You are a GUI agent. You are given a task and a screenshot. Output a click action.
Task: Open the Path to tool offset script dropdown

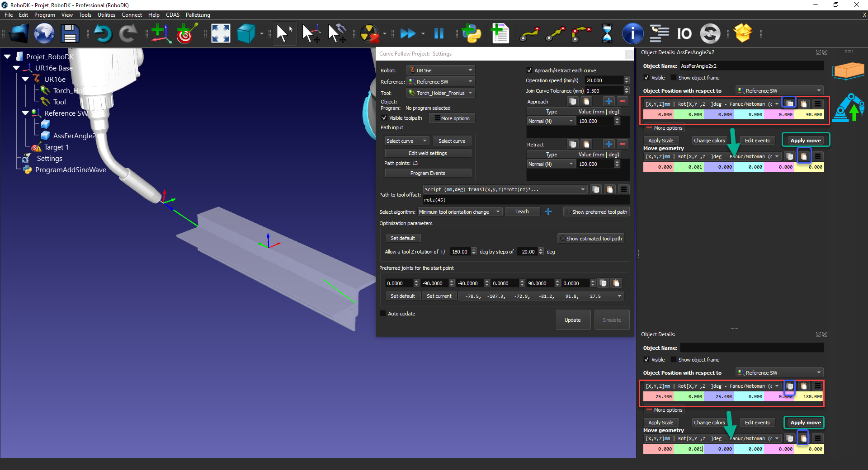(505, 189)
